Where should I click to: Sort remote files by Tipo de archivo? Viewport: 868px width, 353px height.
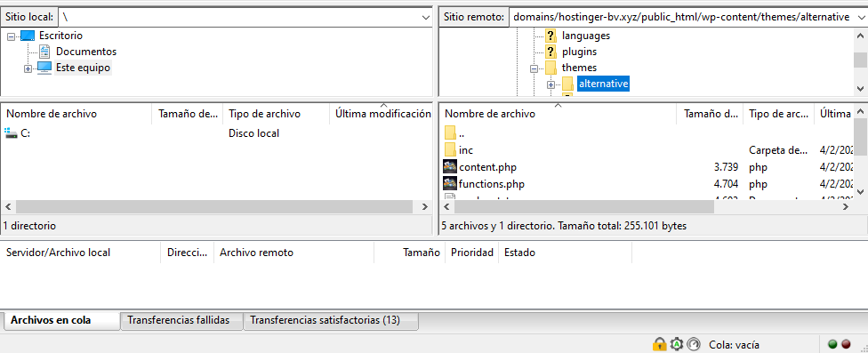pyautogui.click(x=778, y=114)
